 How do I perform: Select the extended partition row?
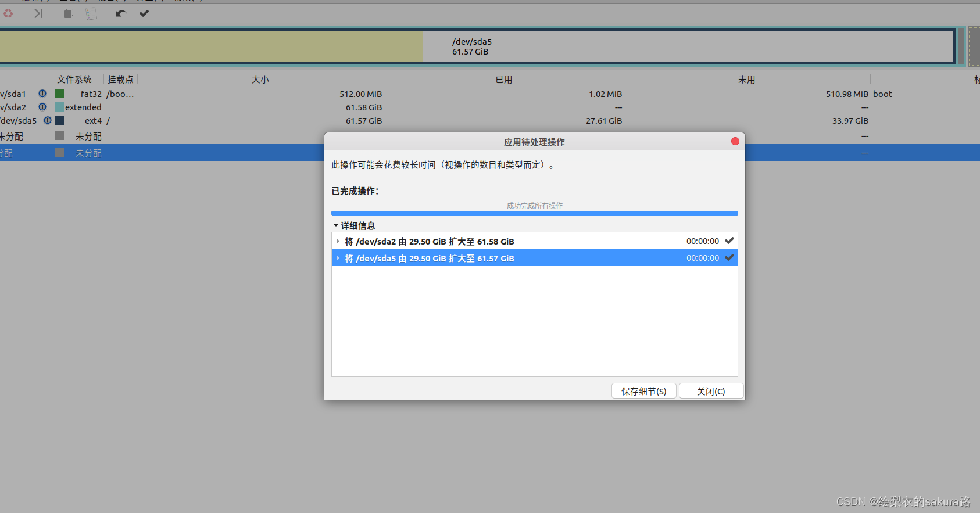(490, 107)
